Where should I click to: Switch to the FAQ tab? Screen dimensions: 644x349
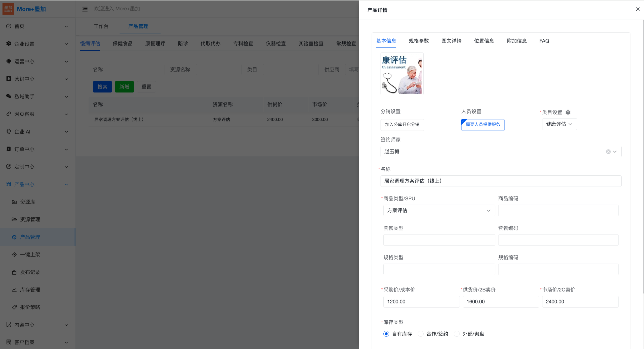544,41
